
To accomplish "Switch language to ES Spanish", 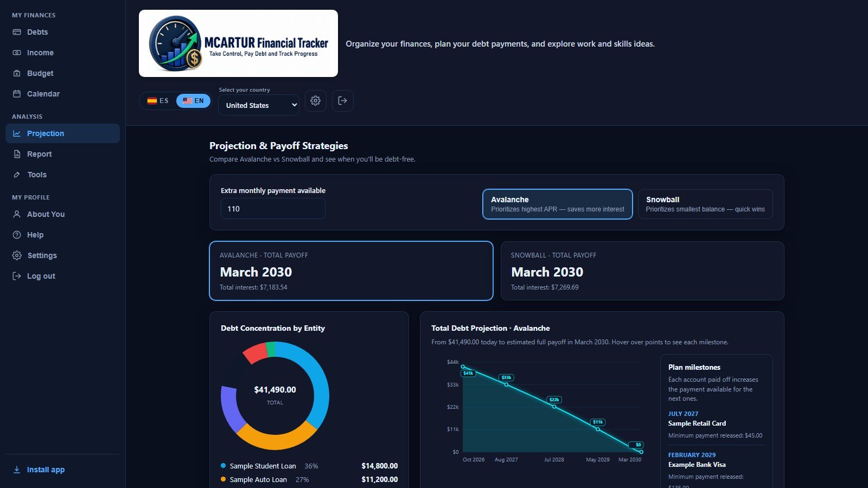I will pyautogui.click(x=158, y=101).
